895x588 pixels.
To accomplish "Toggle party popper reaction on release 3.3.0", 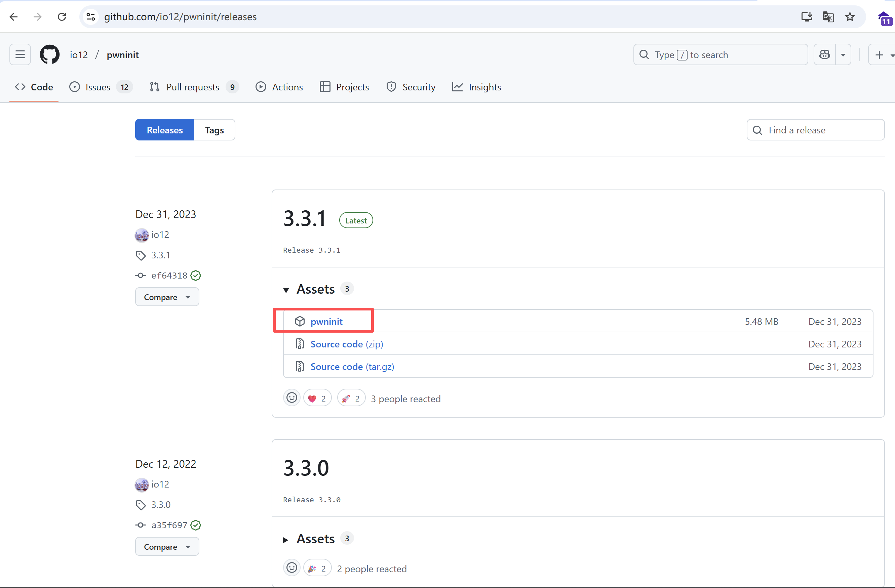I will tap(317, 568).
